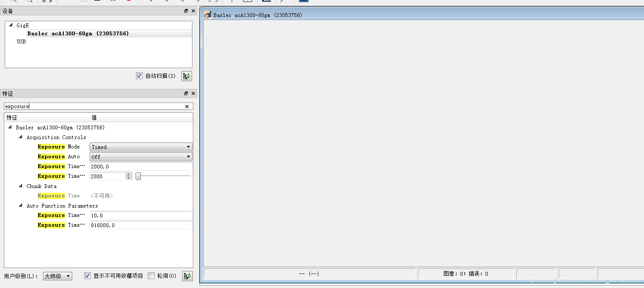Select the USB entry in device list
Viewport: 644px width, 288px height.
tap(21, 42)
